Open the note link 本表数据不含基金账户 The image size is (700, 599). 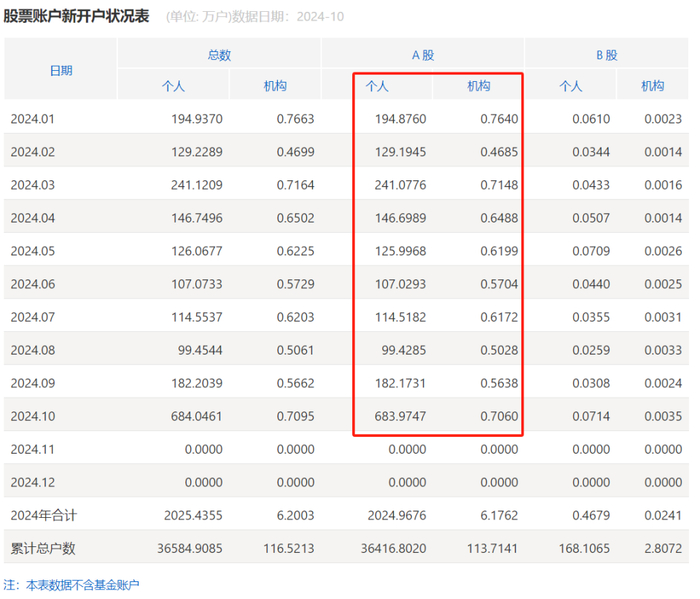point(83,585)
